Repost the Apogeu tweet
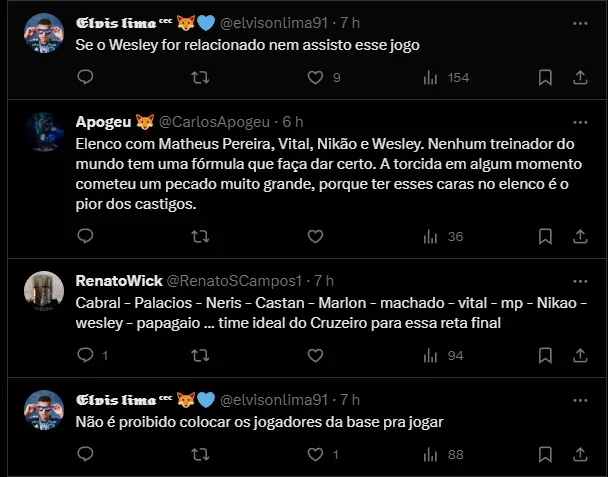Viewport: 608px width, 477px height. click(x=200, y=236)
